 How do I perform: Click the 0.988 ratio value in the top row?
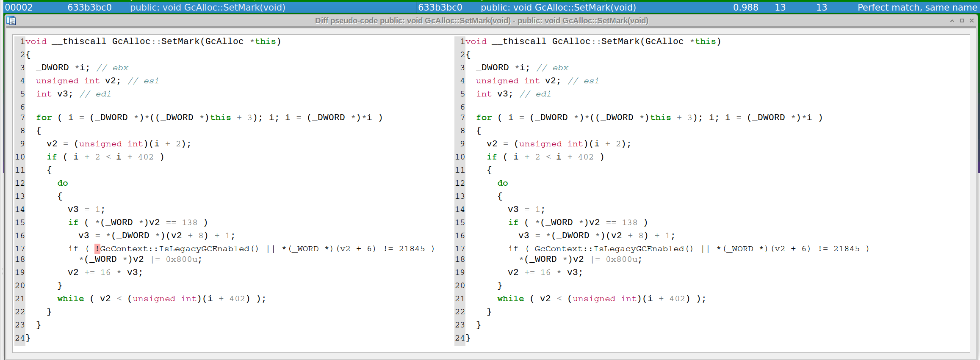746,7
